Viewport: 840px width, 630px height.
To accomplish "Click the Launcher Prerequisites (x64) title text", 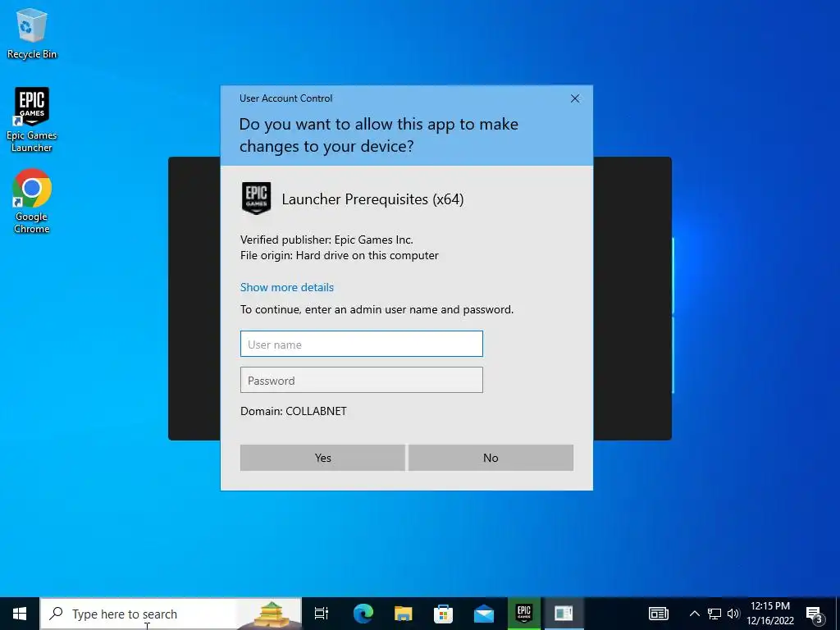I will [x=373, y=199].
